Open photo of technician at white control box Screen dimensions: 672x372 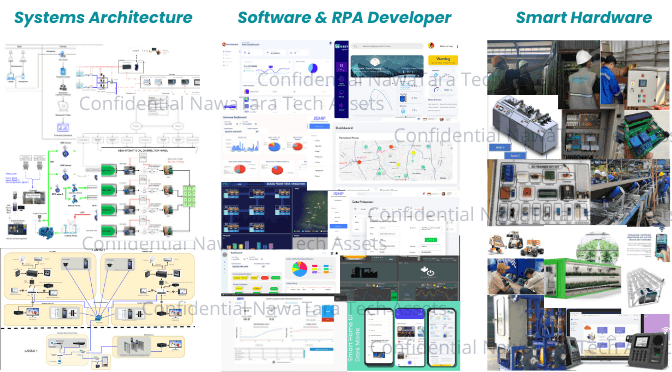(x=635, y=74)
